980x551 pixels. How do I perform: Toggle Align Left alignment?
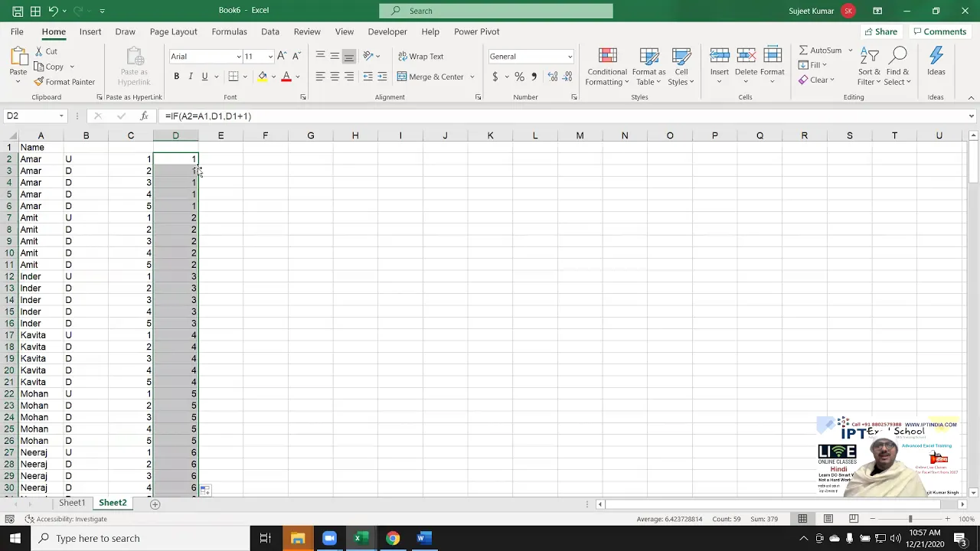pos(321,77)
